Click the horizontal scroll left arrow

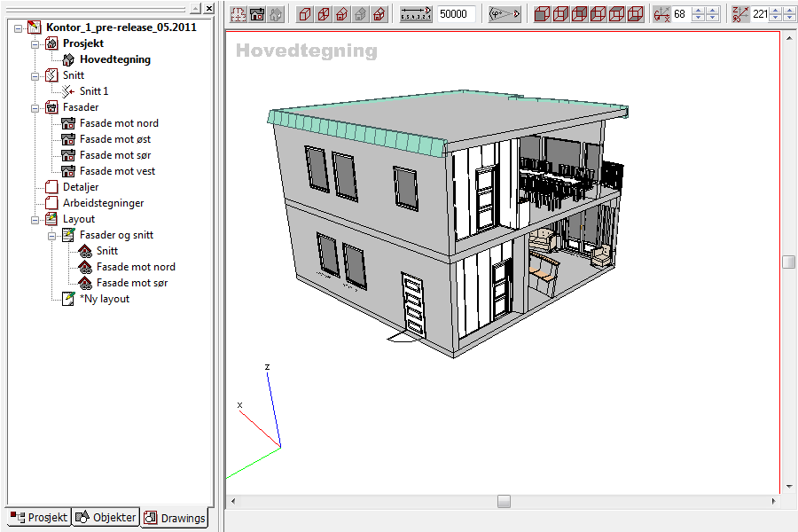[x=233, y=502]
